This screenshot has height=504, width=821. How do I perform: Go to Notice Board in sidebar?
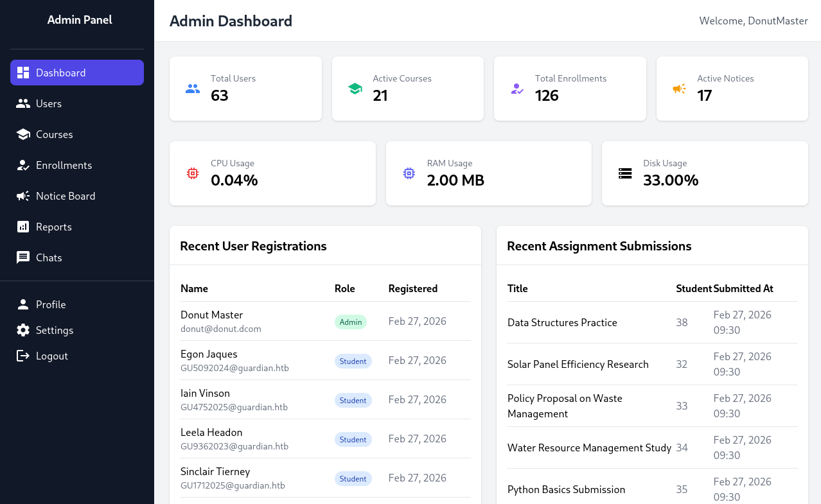(x=65, y=196)
